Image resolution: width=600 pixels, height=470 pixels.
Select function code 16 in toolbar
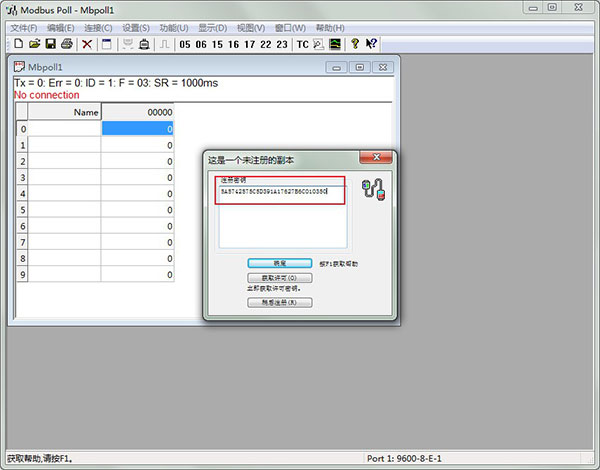pyautogui.click(x=233, y=44)
